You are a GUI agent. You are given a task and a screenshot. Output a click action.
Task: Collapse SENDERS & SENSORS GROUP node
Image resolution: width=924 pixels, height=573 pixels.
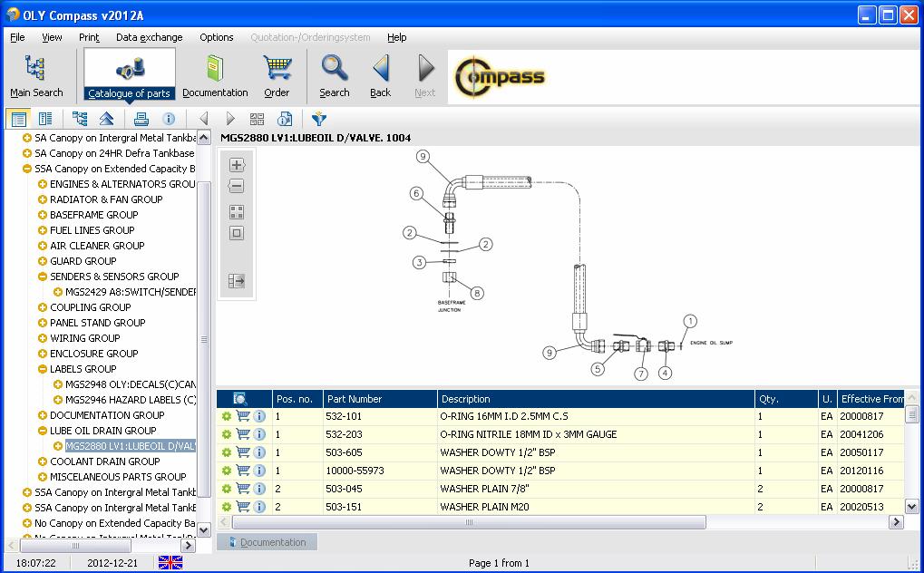click(43, 277)
